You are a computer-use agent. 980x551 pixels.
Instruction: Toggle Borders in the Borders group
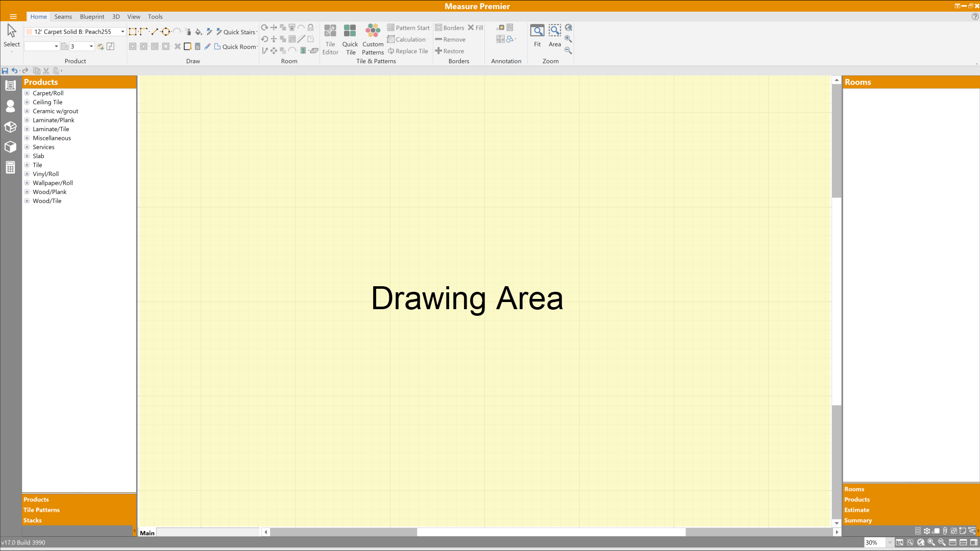[x=450, y=28]
